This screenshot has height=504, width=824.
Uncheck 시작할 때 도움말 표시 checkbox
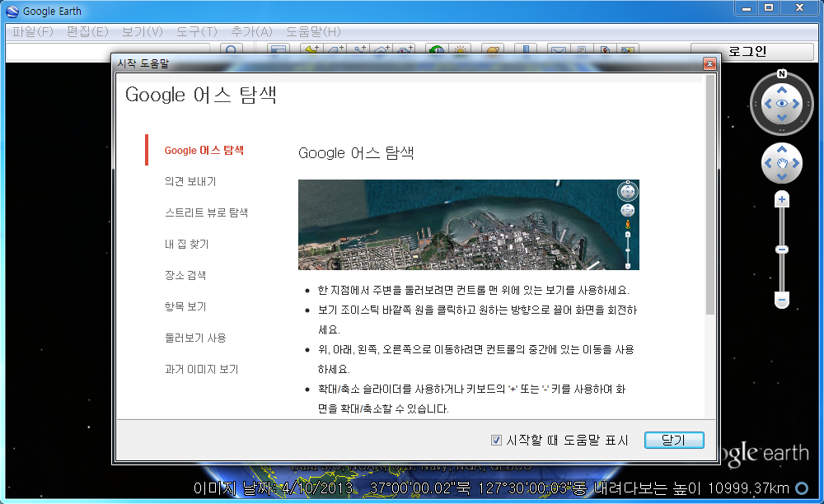(x=496, y=440)
